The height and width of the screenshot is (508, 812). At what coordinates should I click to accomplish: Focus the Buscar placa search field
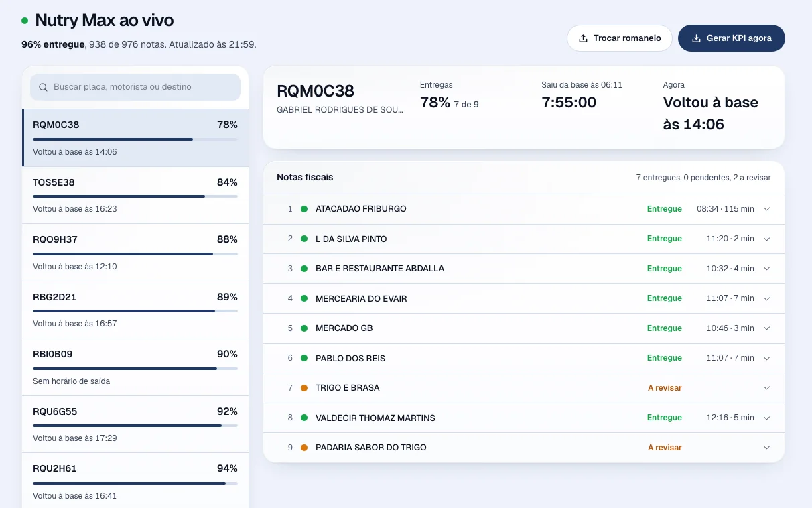click(x=135, y=87)
